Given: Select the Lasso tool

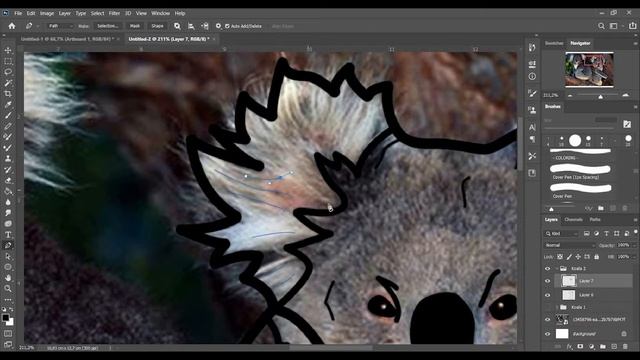Looking at the screenshot, I should coord(8,72).
